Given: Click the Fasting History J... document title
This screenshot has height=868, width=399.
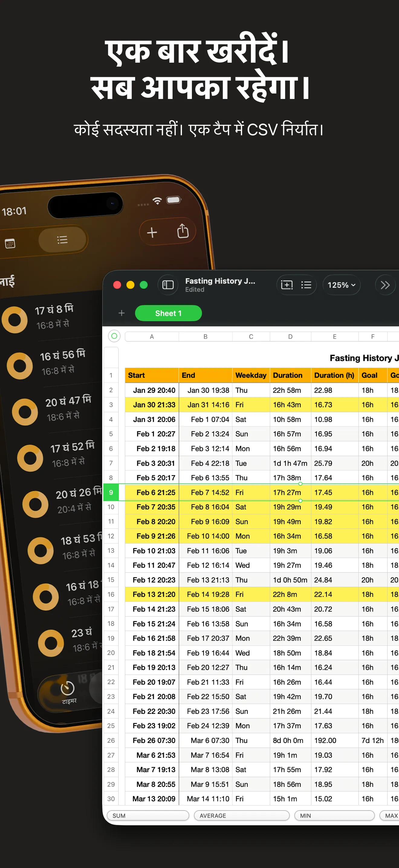Looking at the screenshot, I should (220, 281).
